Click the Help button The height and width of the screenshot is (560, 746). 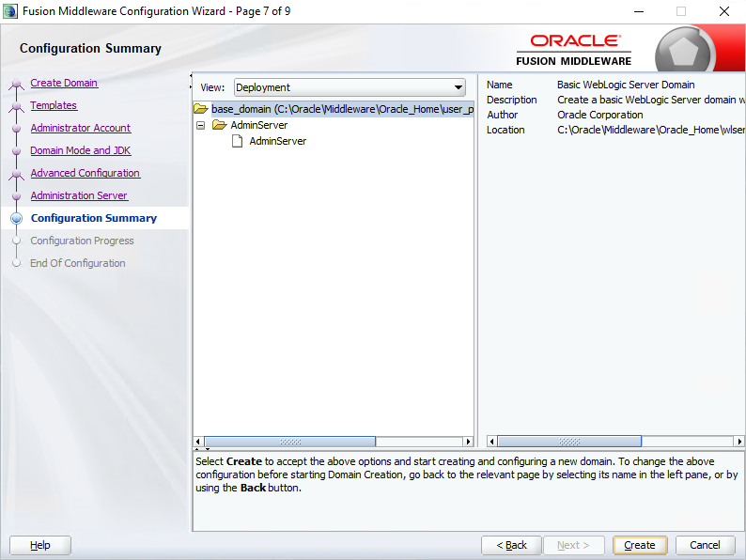point(40,545)
